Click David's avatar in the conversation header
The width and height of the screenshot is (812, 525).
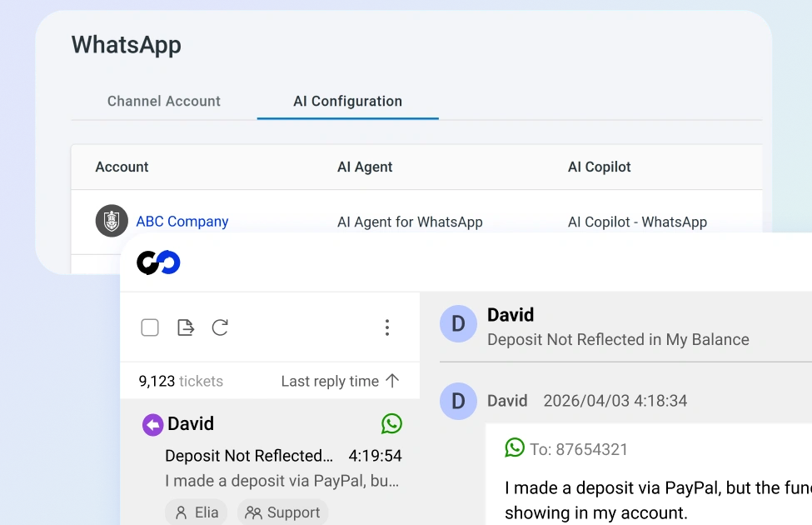pos(458,323)
